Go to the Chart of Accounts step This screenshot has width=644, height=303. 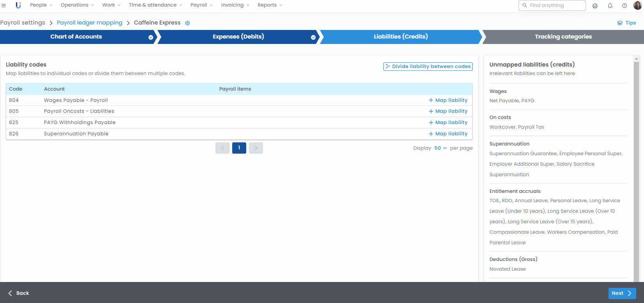coord(76,37)
